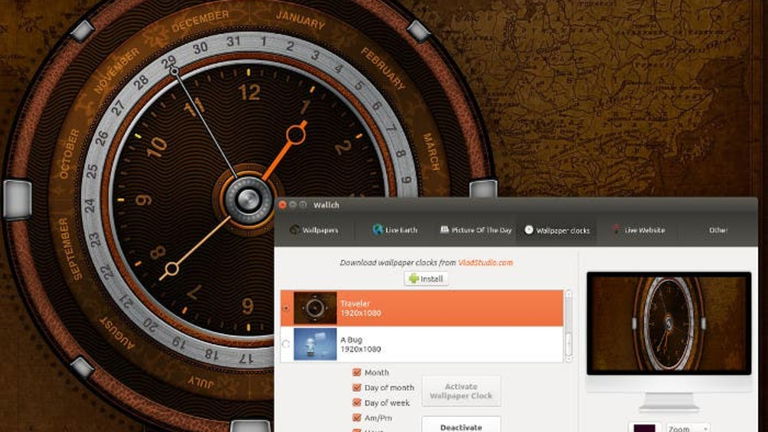Select the A Bug radio button
The height and width of the screenshot is (432, 768).
[x=287, y=345]
